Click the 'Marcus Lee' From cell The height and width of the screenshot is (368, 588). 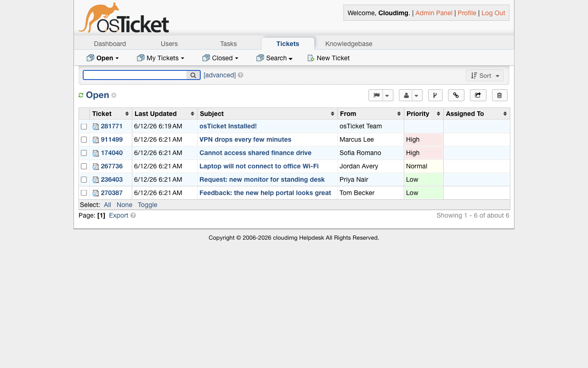pyautogui.click(x=371, y=139)
